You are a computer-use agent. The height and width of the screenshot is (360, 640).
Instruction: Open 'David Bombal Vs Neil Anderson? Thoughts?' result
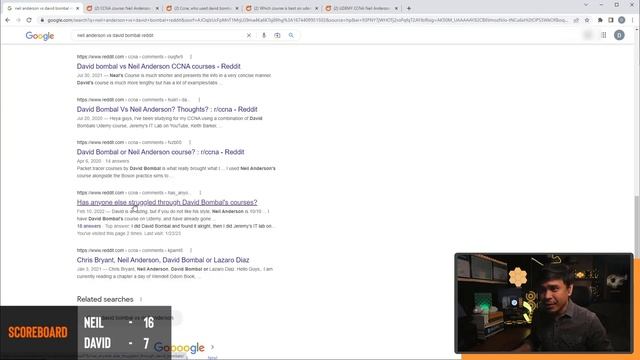pyautogui.click(x=167, y=109)
